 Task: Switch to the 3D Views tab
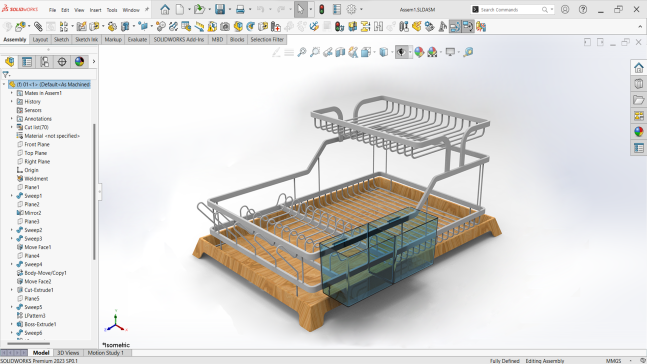coord(68,353)
